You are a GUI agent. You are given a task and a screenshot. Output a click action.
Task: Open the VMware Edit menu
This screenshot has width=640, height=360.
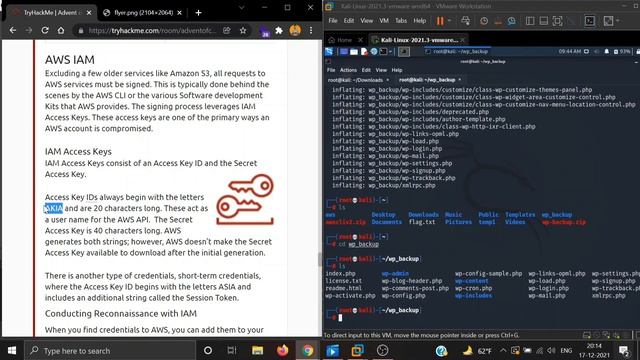(x=349, y=20)
